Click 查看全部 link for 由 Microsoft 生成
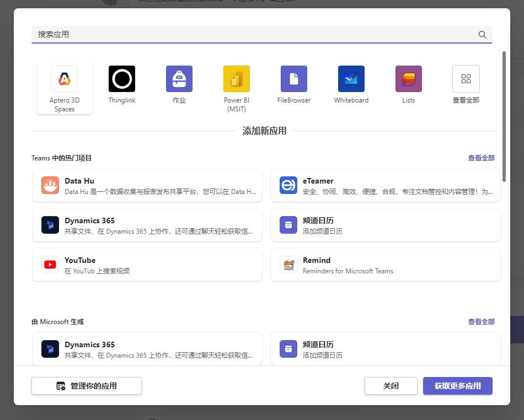524x420 pixels. click(x=481, y=321)
